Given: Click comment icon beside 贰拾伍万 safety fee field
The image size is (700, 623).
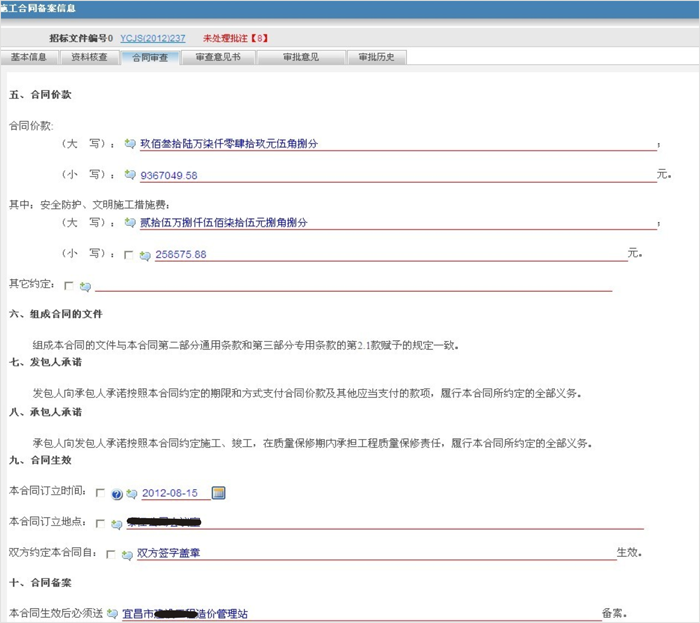Looking at the screenshot, I should click(130, 223).
